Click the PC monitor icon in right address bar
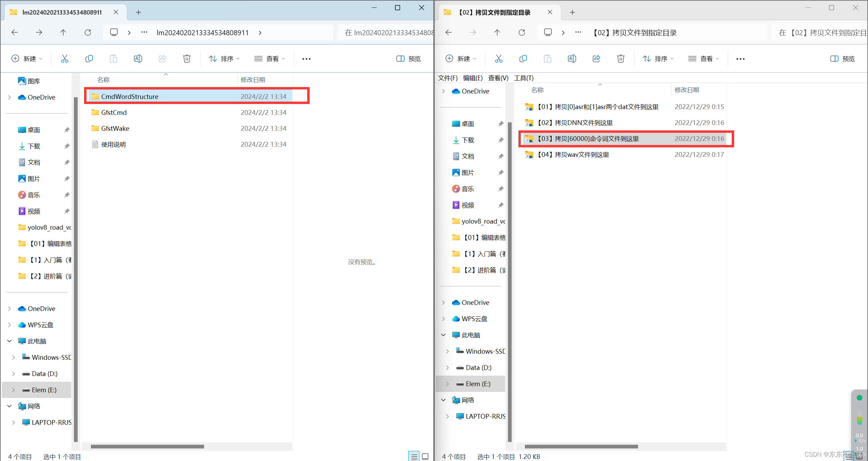Image resolution: width=868 pixels, height=461 pixels. point(548,33)
